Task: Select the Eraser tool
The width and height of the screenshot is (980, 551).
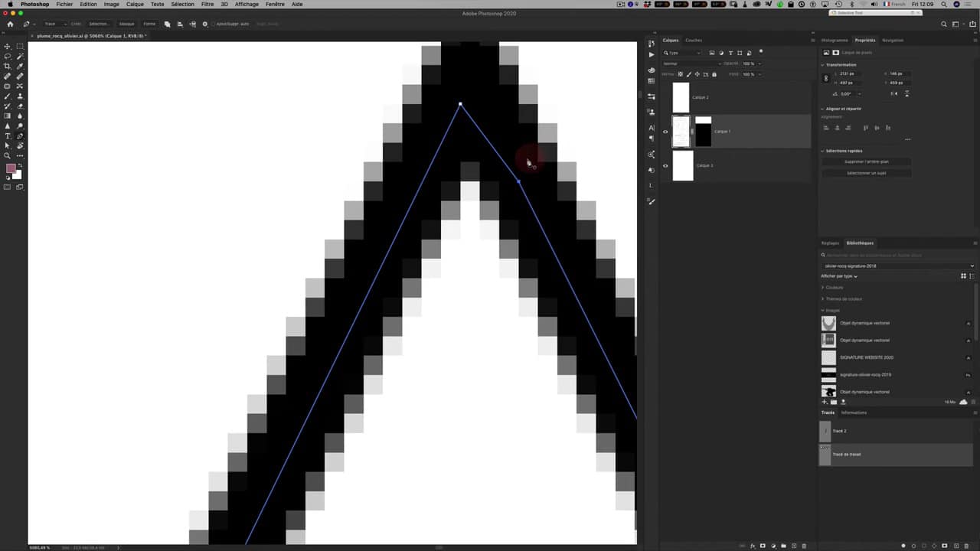Action: [20, 106]
